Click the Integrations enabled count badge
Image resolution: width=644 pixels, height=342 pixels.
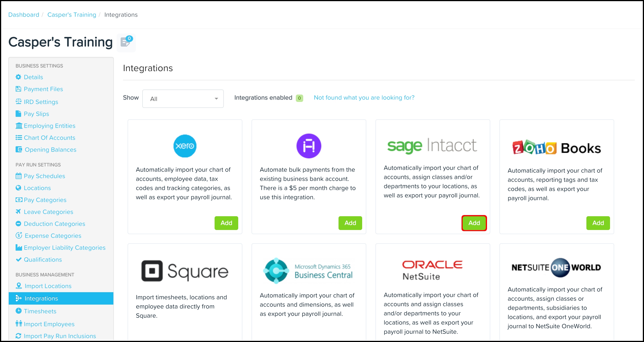click(299, 98)
